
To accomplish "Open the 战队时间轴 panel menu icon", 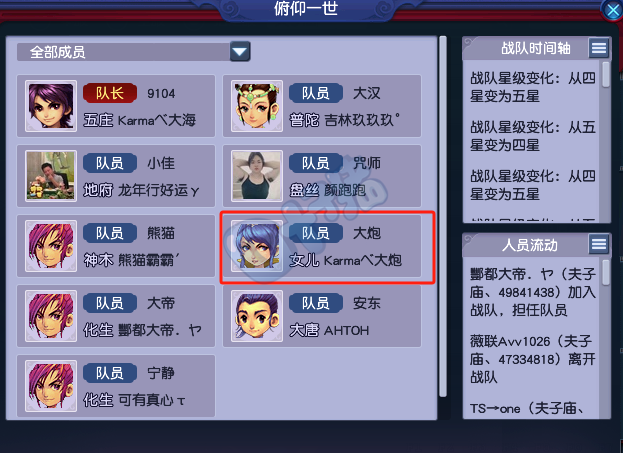I will 599,48.
